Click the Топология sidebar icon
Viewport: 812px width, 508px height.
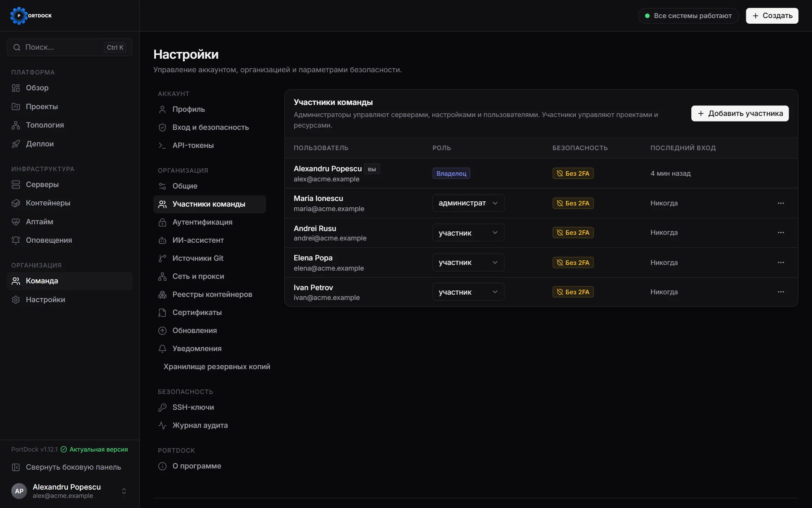[x=16, y=125]
